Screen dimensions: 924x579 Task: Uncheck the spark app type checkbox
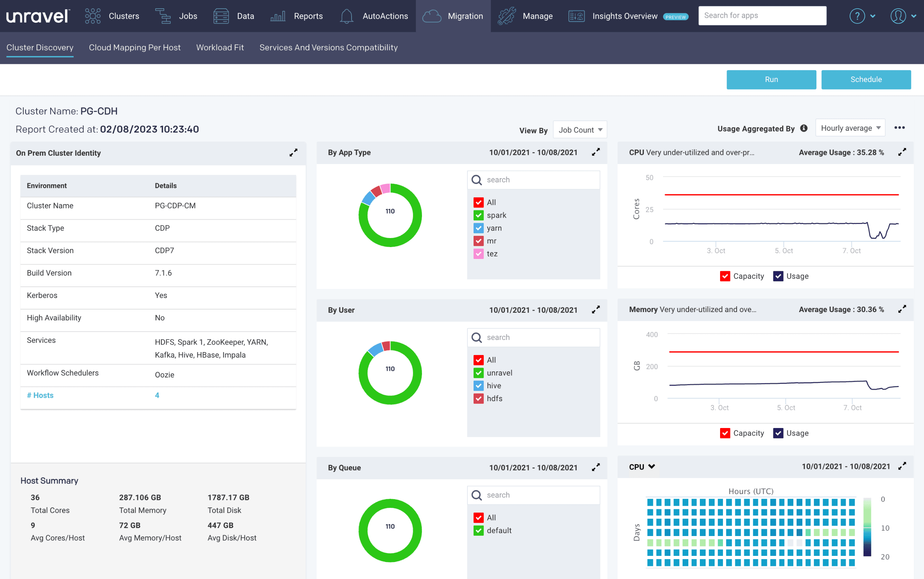pyautogui.click(x=478, y=215)
